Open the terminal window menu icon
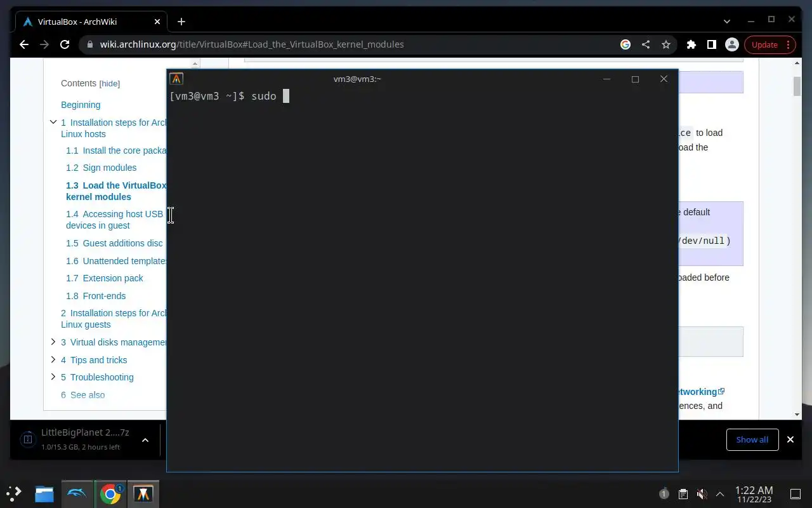812x508 pixels. [176, 79]
